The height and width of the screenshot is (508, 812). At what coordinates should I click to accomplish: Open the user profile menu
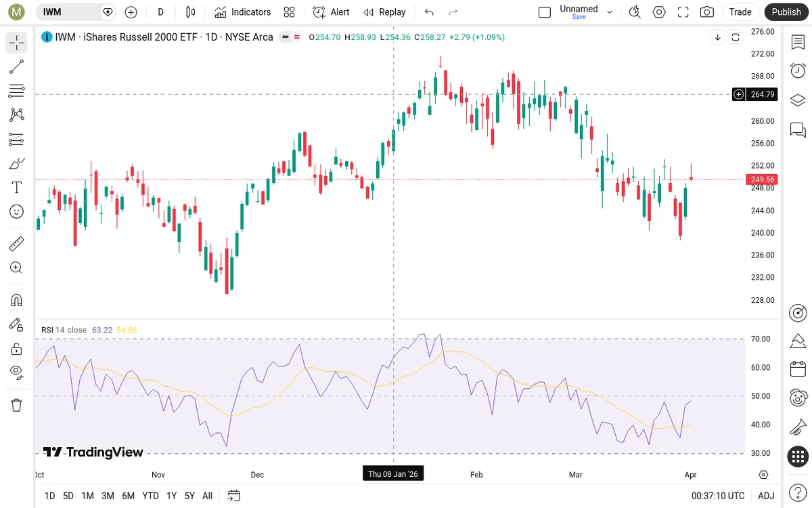coord(16,12)
